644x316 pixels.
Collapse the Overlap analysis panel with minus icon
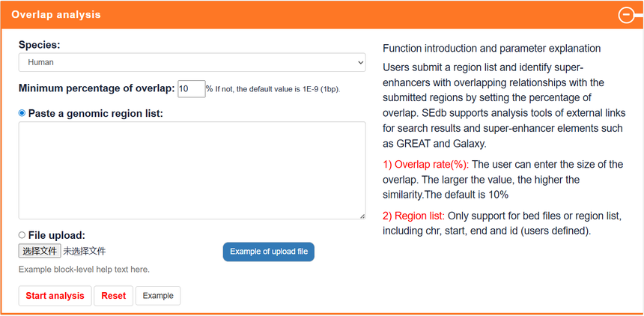(626, 15)
